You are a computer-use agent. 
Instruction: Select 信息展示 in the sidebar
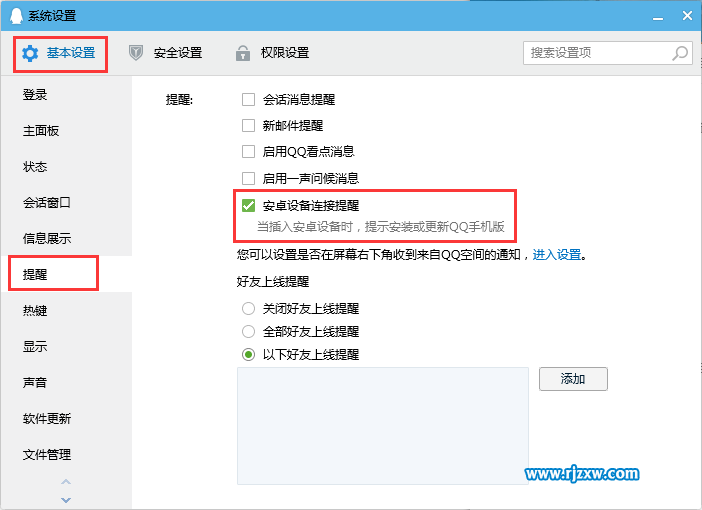point(66,238)
